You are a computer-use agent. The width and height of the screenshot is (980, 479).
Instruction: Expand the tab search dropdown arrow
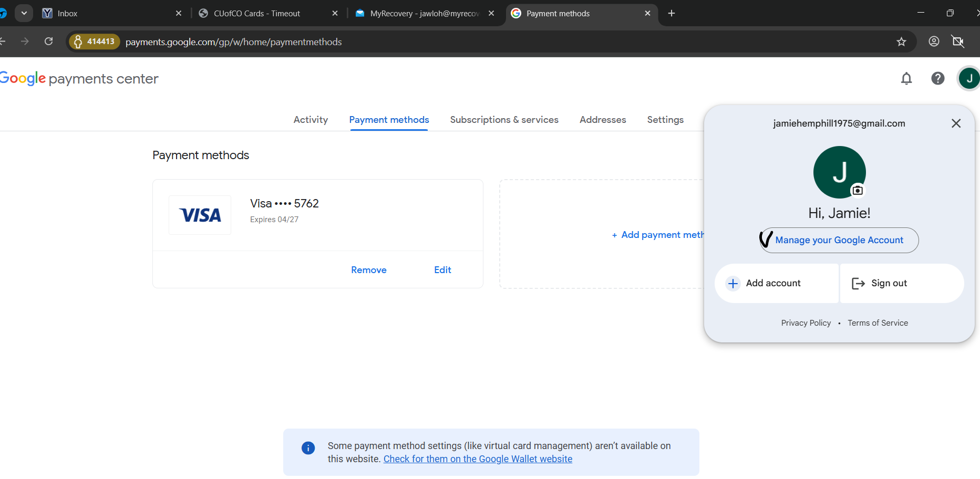(x=24, y=13)
